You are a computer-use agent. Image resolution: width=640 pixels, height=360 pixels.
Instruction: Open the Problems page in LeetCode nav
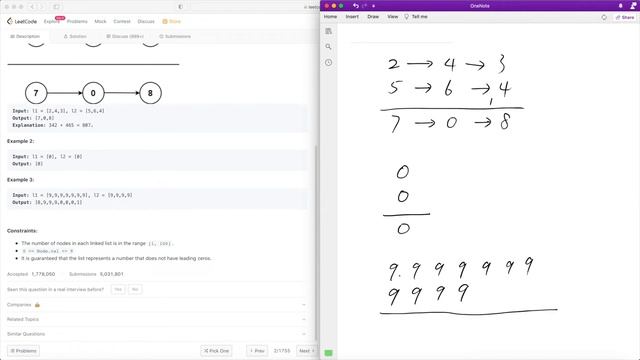[77, 22]
